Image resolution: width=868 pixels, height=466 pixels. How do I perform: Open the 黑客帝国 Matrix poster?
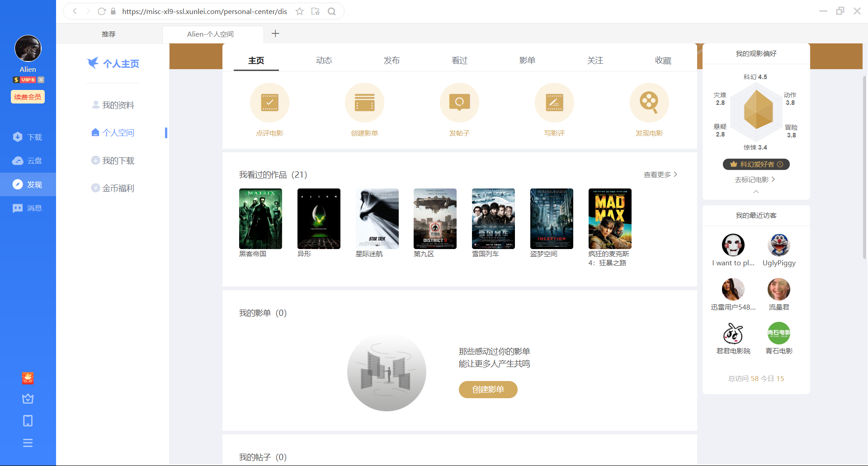click(x=260, y=219)
